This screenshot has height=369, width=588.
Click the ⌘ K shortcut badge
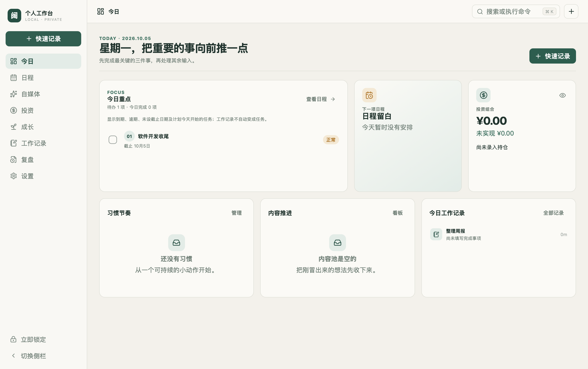click(x=549, y=11)
